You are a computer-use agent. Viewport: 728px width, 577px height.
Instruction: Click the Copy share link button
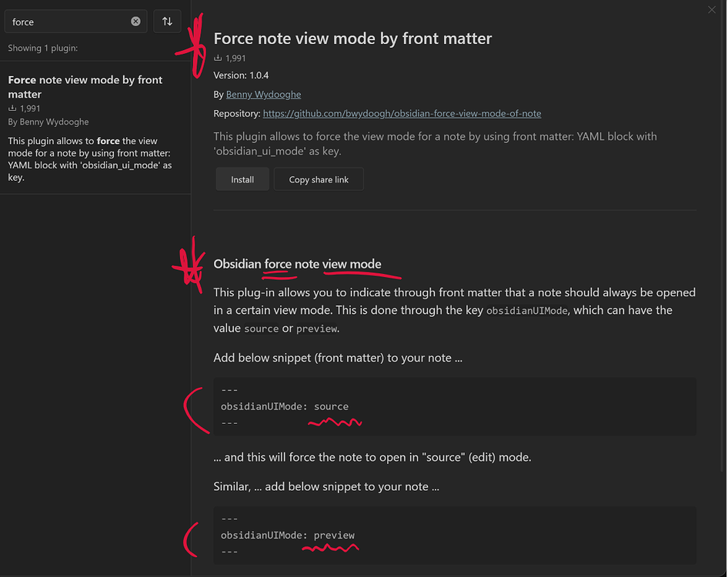(x=318, y=178)
